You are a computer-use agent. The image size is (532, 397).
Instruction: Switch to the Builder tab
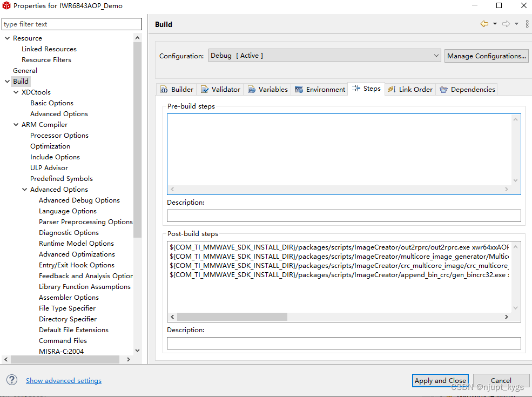(177, 89)
